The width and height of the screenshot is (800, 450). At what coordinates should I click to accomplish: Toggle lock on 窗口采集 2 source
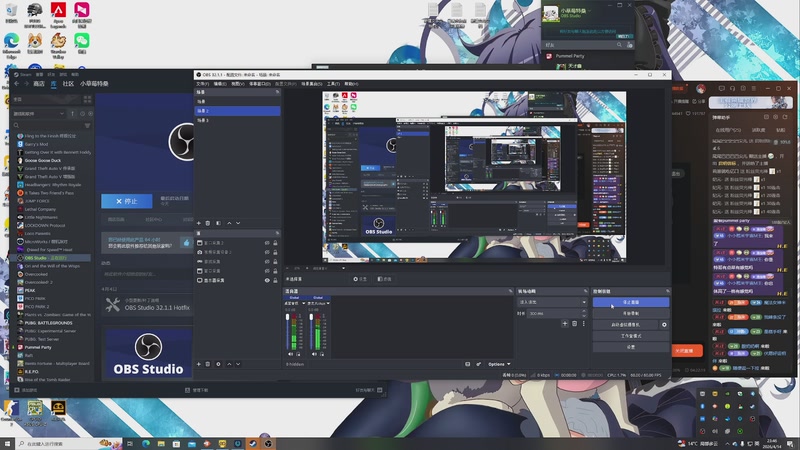coord(275,243)
